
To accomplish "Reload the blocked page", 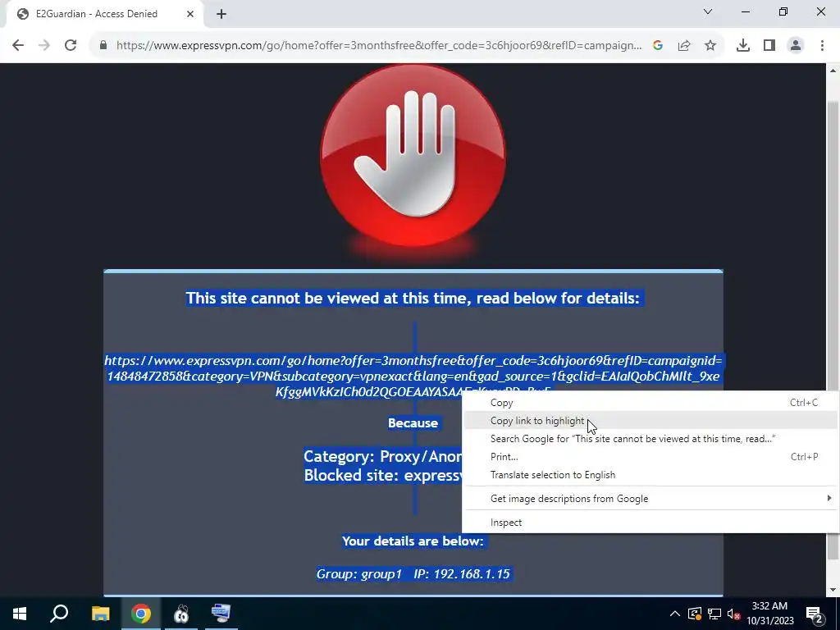I will point(71,46).
